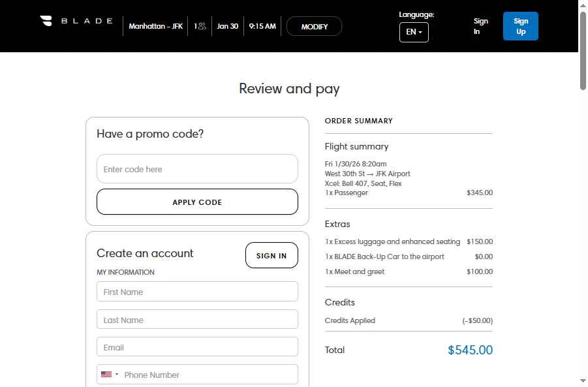Click '1x BLADE Back-Up Car to the airport'
This screenshot has width=588, height=387.
pyautogui.click(x=384, y=256)
